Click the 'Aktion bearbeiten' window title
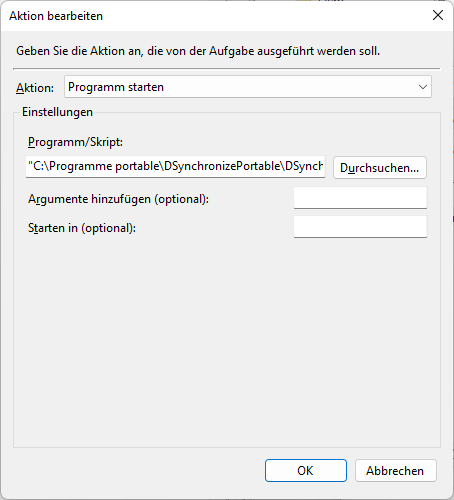This screenshot has height=500, width=454. [x=56, y=16]
